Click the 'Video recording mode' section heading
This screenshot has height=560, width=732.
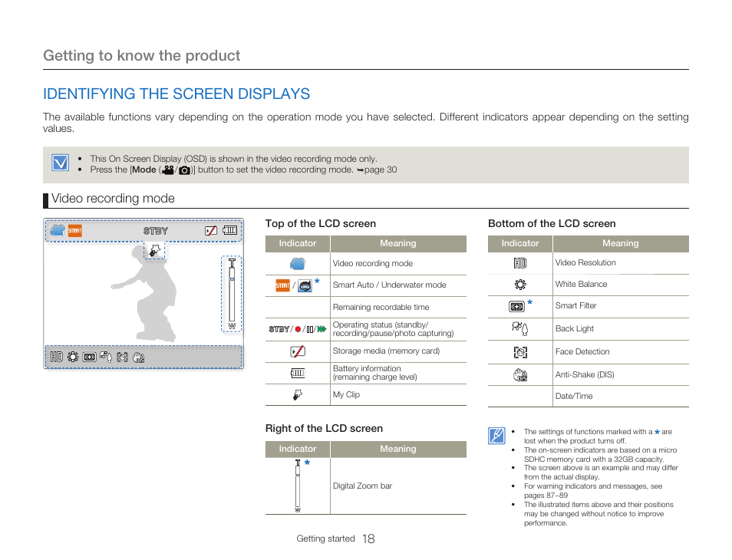click(113, 199)
